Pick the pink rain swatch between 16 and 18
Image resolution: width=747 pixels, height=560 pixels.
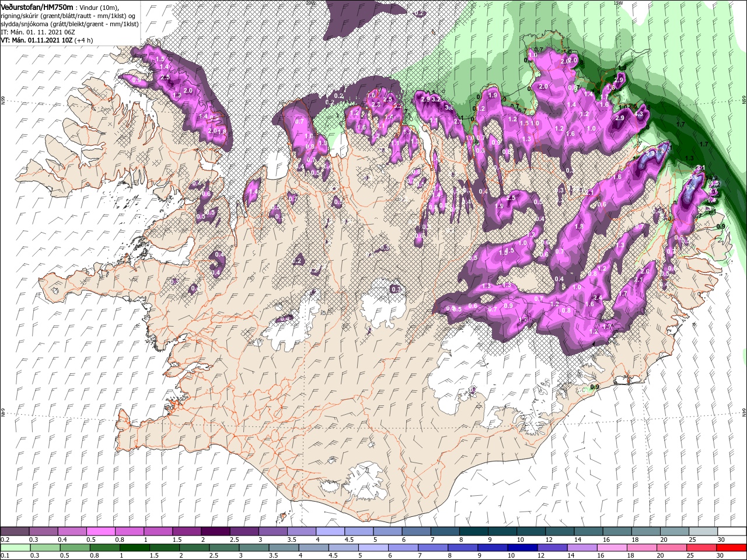pyautogui.click(x=612, y=548)
